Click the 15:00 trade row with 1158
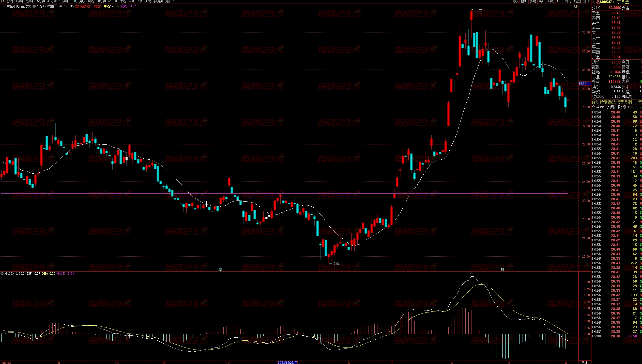The width and height of the screenshot is (642, 364). [x=616, y=336]
